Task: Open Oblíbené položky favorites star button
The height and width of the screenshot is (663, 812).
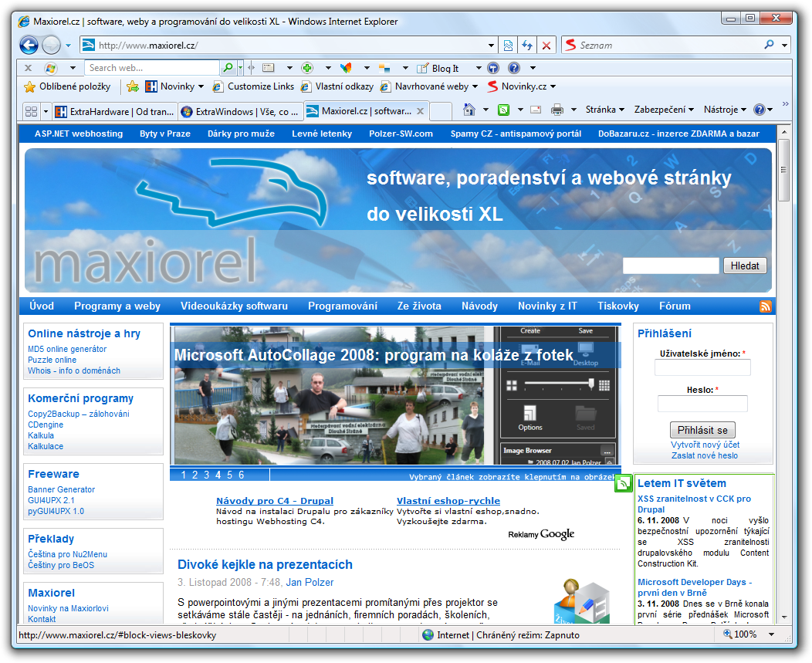Action: 67,86
